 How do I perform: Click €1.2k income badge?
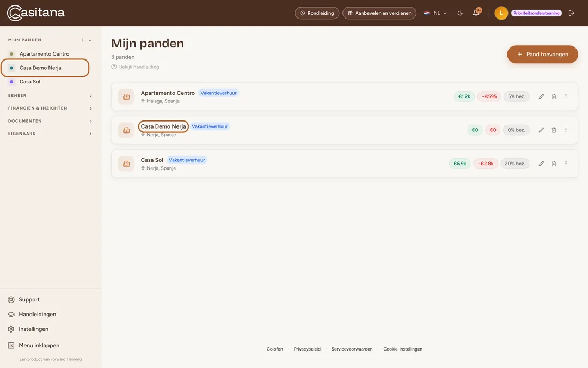[x=464, y=96]
